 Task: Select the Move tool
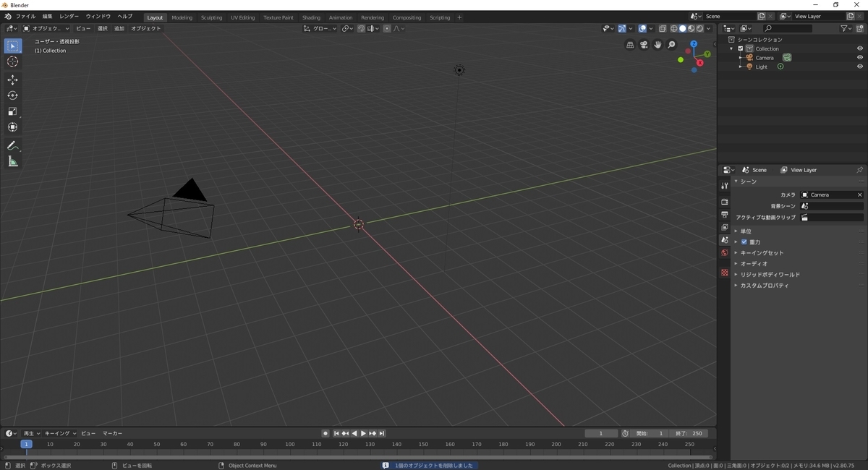click(x=12, y=80)
